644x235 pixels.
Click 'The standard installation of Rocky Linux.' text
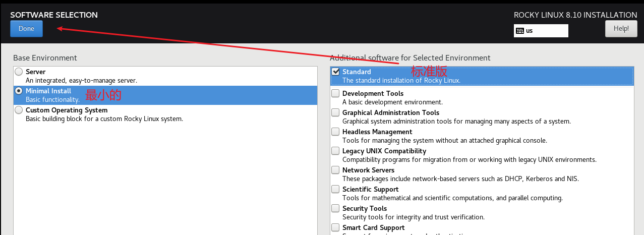(x=401, y=80)
